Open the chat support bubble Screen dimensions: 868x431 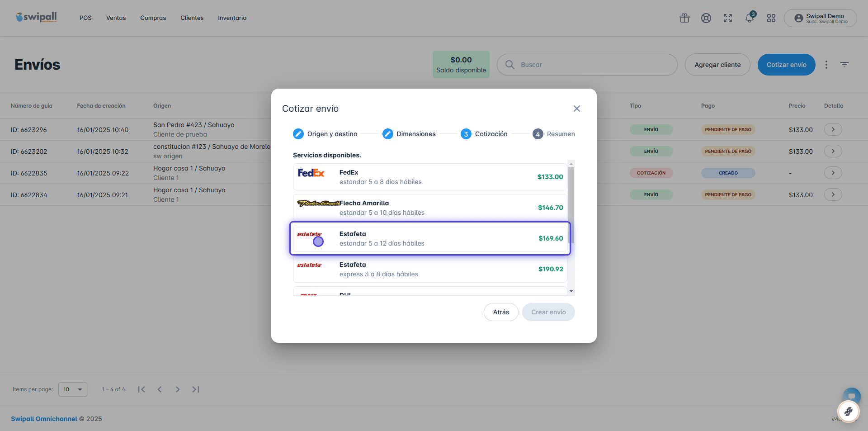[852, 396]
